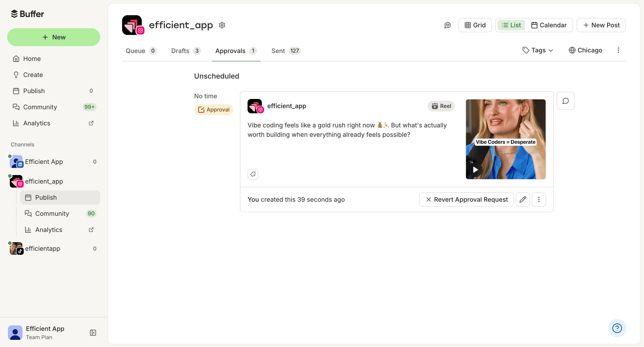This screenshot has height=347, width=644.
Task: Click the efficient_app post author name
Action: [x=286, y=106]
